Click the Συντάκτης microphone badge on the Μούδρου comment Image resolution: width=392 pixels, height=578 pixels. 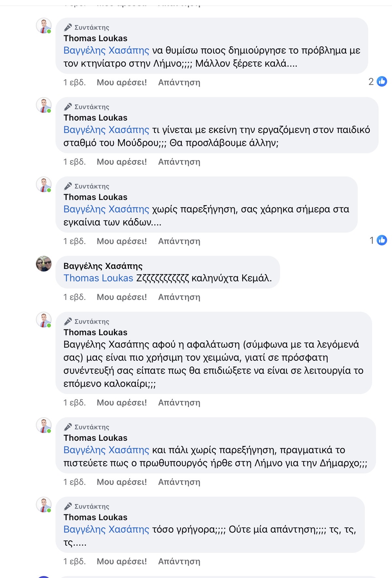(68, 107)
